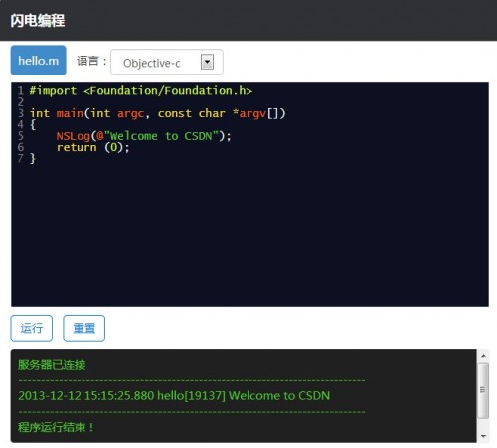Click line number 7 in the gutter
The width and height of the screenshot is (497, 448).
[x=21, y=158]
